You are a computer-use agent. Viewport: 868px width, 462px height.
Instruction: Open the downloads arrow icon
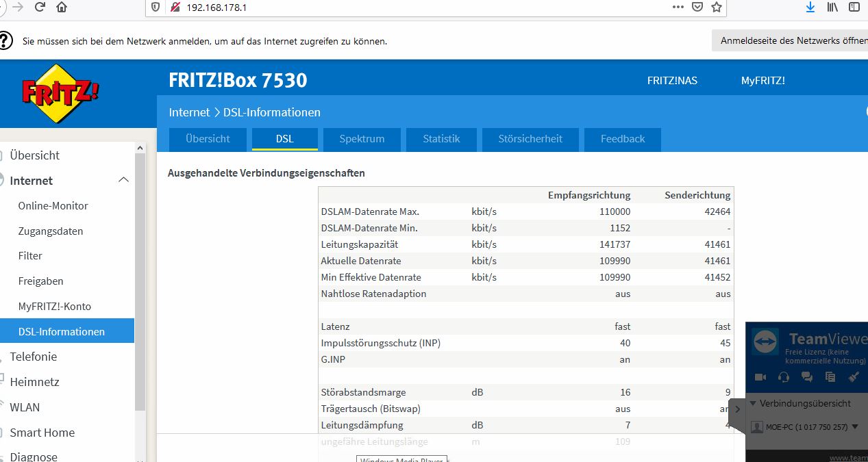(x=810, y=7)
